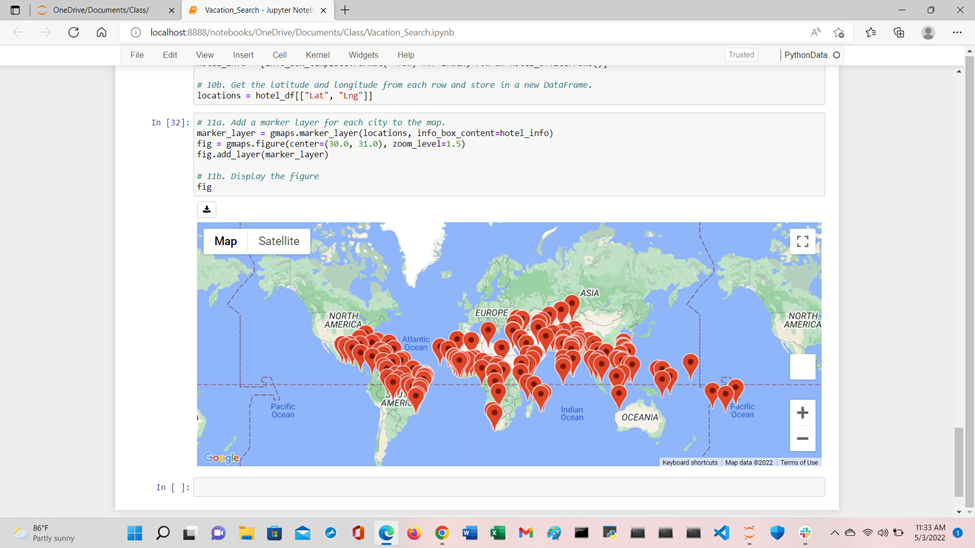Click the notebook vertical scrollbar thumb
The width and height of the screenshot is (975, 548).
click(959, 462)
